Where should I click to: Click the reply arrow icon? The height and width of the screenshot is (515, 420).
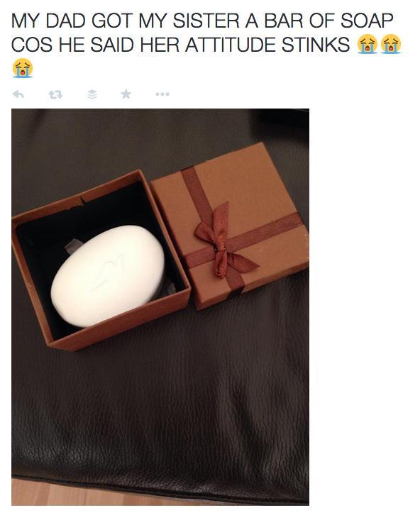point(18,94)
